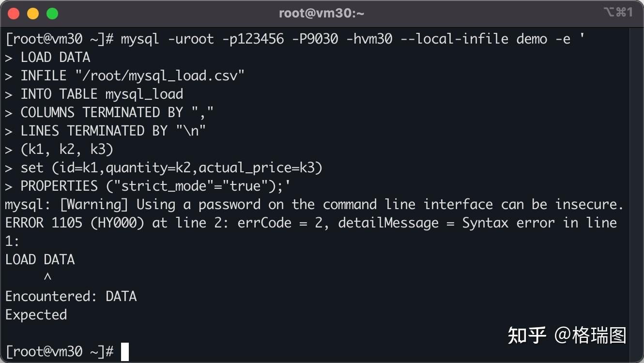The width and height of the screenshot is (644, 363).
Task: Click the "Encountered: DATA" line
Action: (71, 296)
